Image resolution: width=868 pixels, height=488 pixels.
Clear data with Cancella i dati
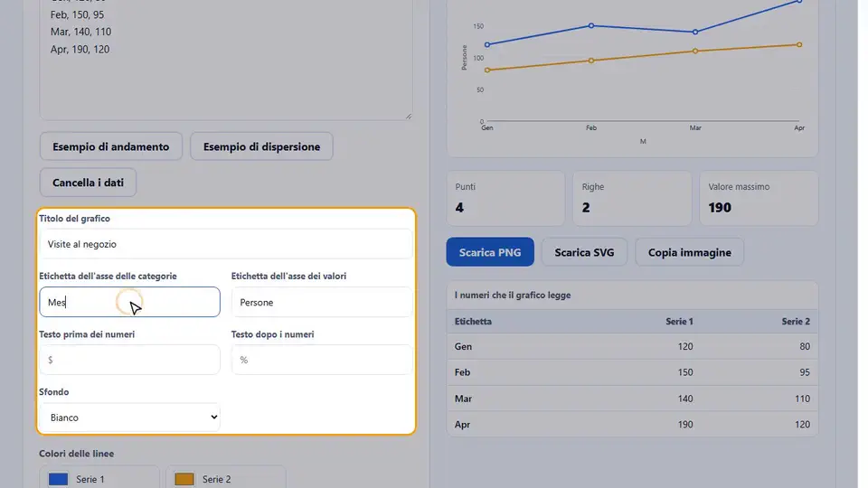(x=88, y=183)
